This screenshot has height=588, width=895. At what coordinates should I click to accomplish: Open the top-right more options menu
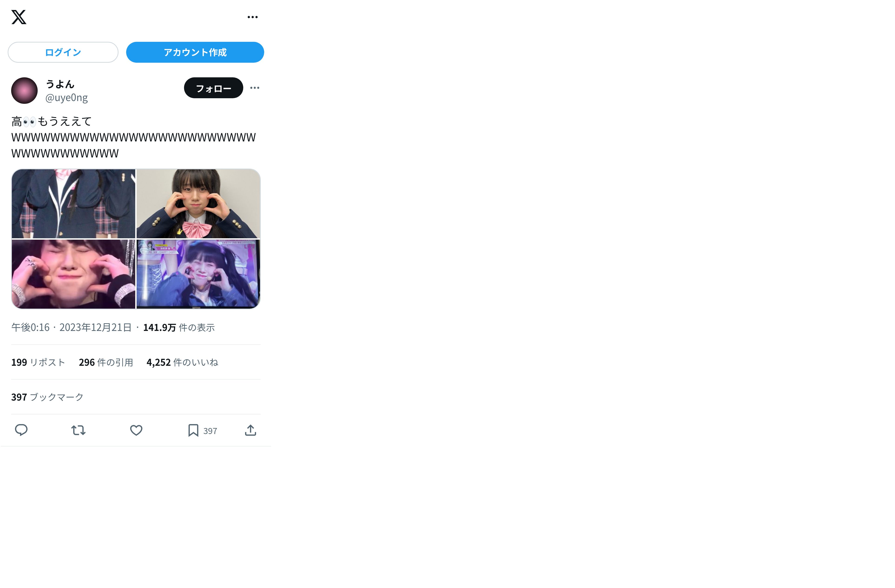click(x=253, y=17)
